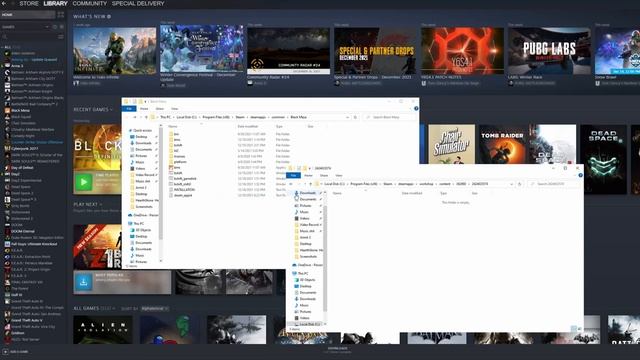Open View tab in Black Mesa Explorer window
The height and width of the screenshot is (360, 640).
[x=174, y=109]
